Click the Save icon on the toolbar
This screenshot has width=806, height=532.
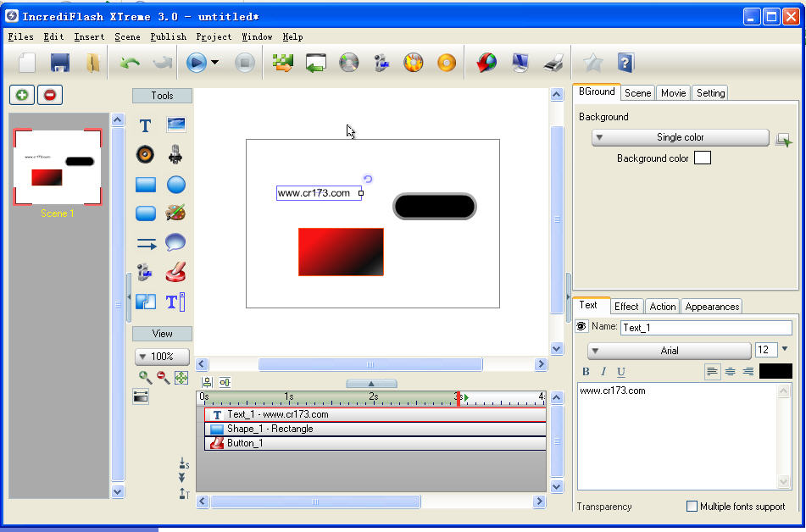[58, 62]
